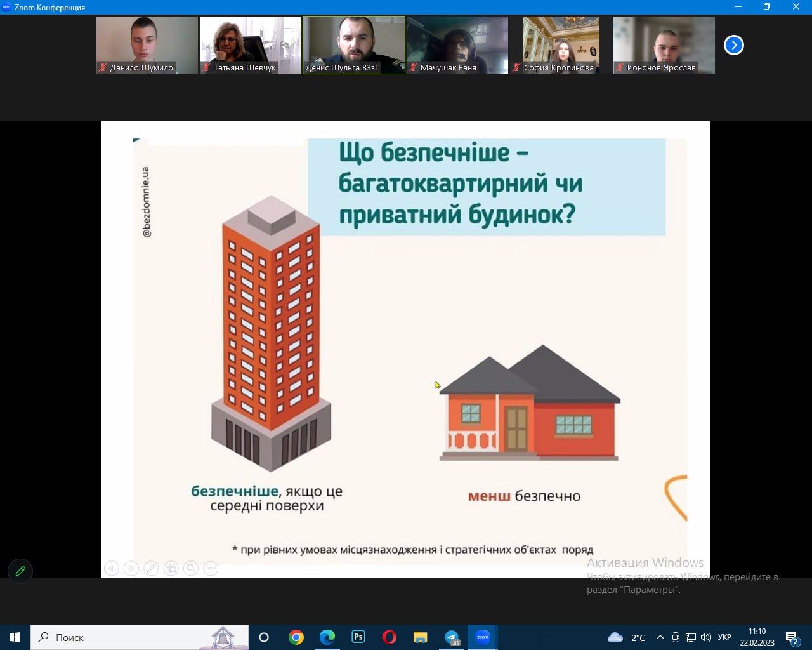812x650 pixels.
Task: Open the volume control in tray
Action: pyautogui.click(x=706, y=637)
